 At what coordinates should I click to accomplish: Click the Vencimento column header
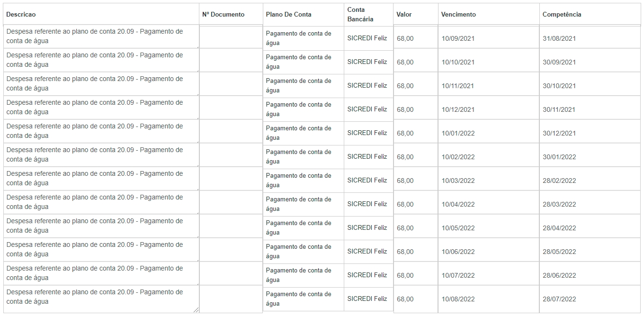click(458, 15)
